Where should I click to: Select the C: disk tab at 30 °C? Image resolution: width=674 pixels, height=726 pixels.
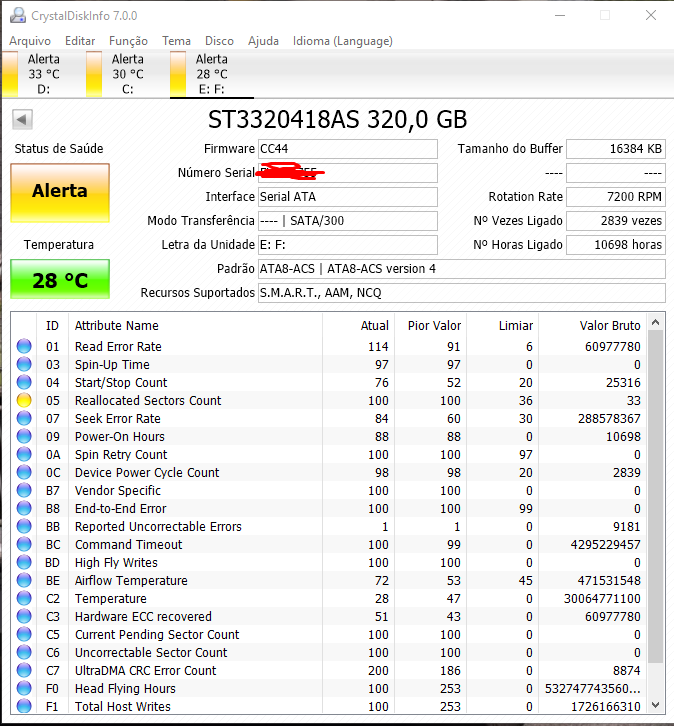tap(127, 74)
